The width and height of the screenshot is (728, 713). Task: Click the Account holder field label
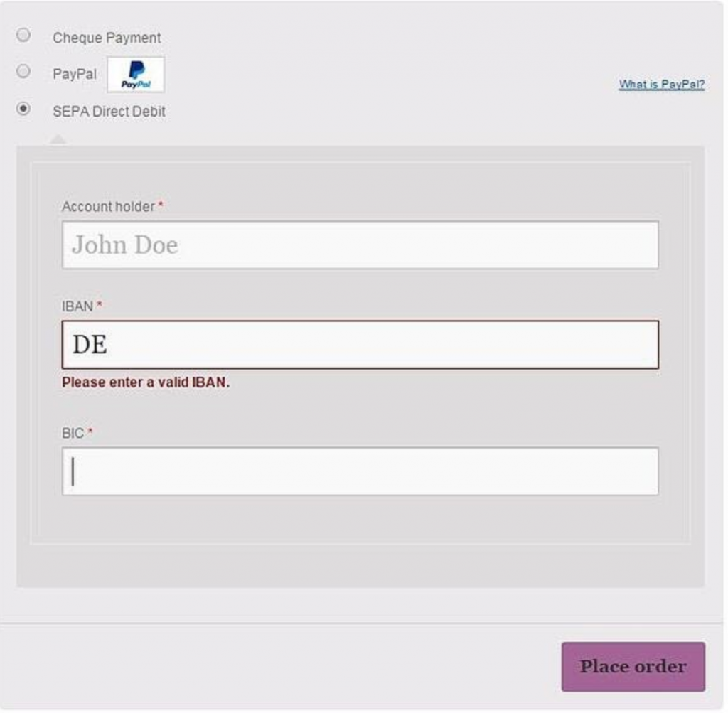coord(108,207)
